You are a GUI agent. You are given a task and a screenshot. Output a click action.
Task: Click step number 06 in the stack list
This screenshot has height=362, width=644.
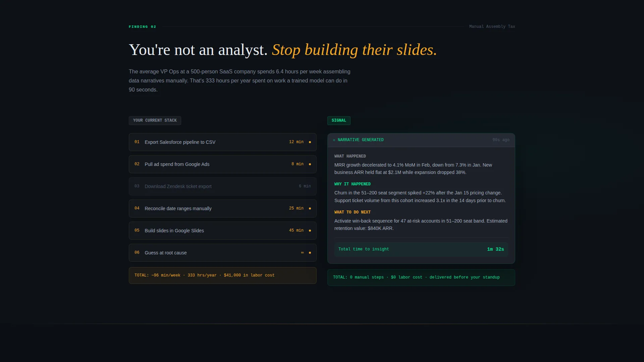pos(137,253)
